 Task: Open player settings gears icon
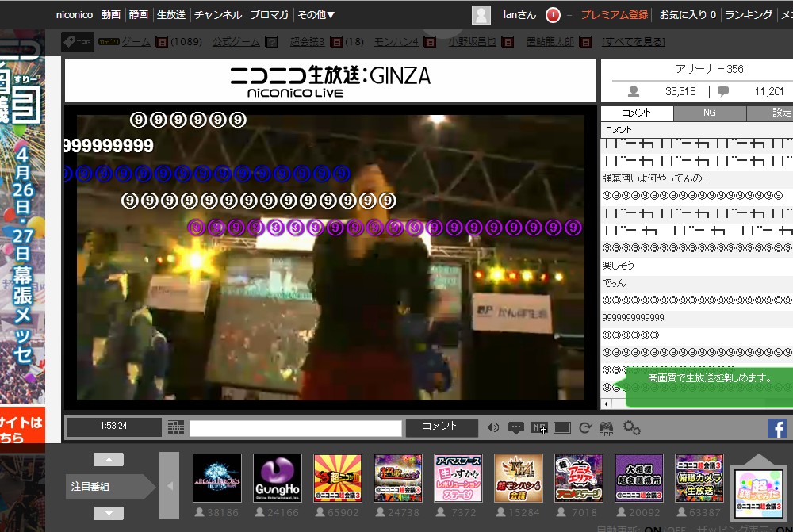point(632,428)
